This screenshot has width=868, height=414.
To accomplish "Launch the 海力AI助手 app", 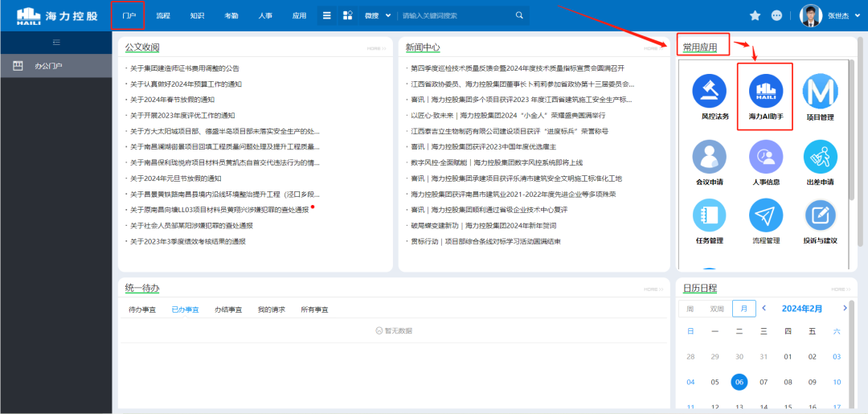I will [766, 90].
